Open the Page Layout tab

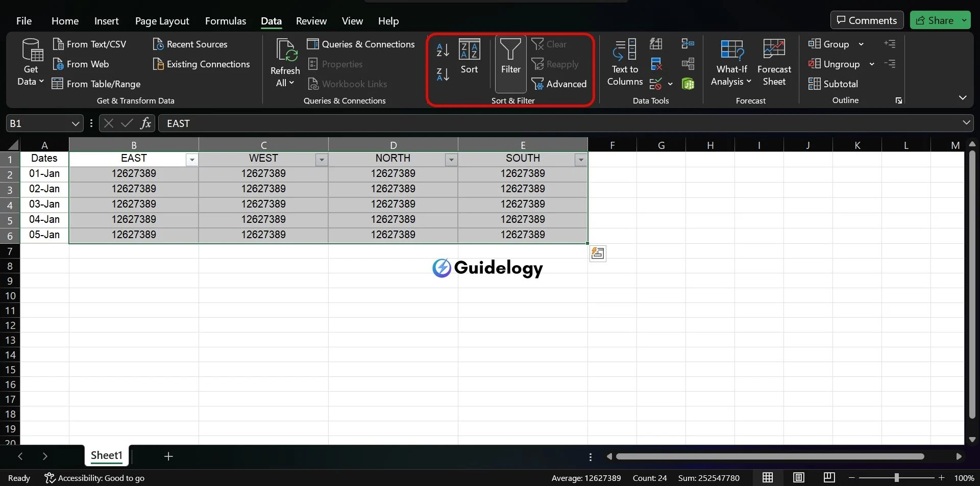coord(162,21)
